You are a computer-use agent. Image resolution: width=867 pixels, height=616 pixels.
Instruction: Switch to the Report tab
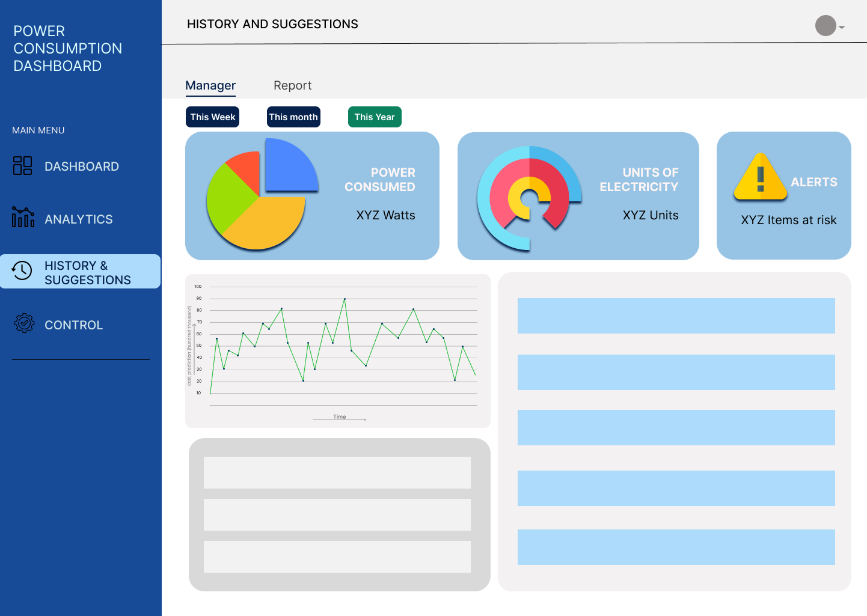coord(293,85)
